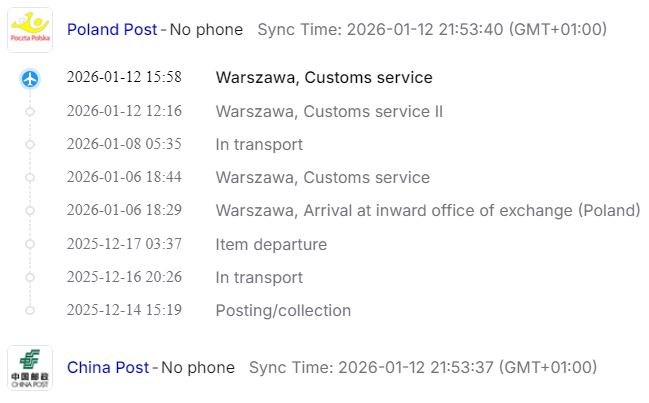This screenshot has width=649, height=403.
Task: Click the China Post sync time text
Action: tap(422, 368)
